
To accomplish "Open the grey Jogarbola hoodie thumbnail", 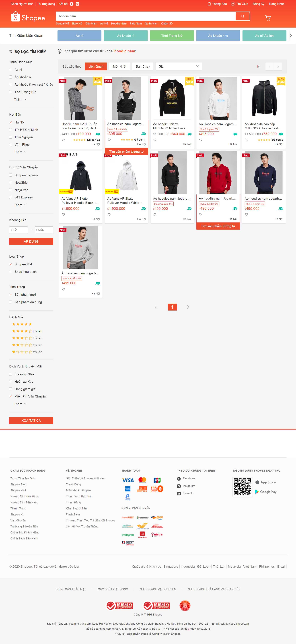I will click(x=81, y=247).
